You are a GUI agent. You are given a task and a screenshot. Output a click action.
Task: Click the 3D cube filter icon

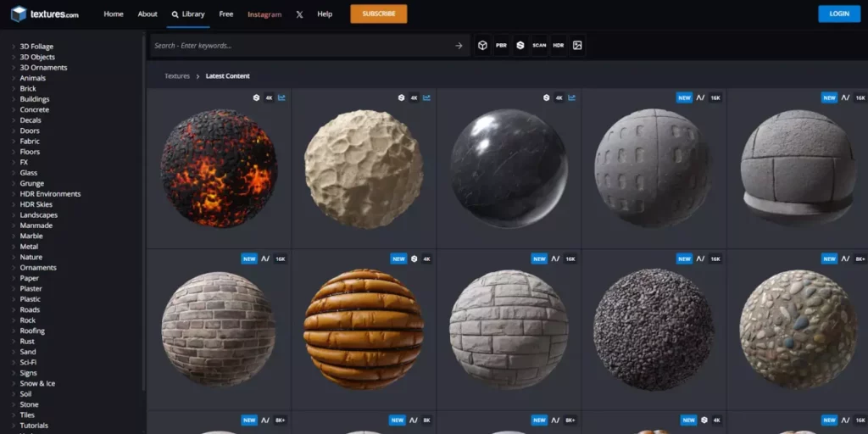482,46
